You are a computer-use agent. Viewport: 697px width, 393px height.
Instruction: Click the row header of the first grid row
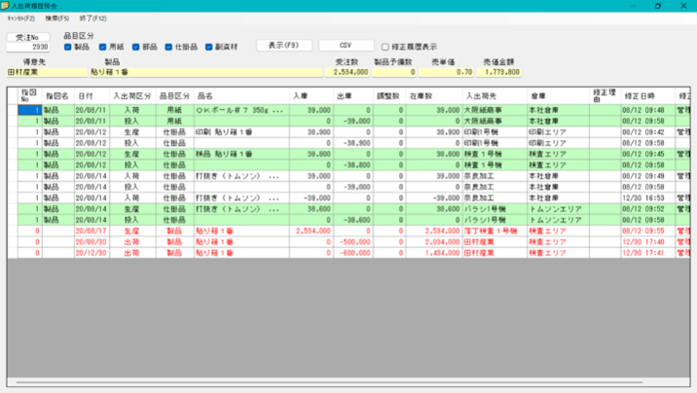pos(12,110)
